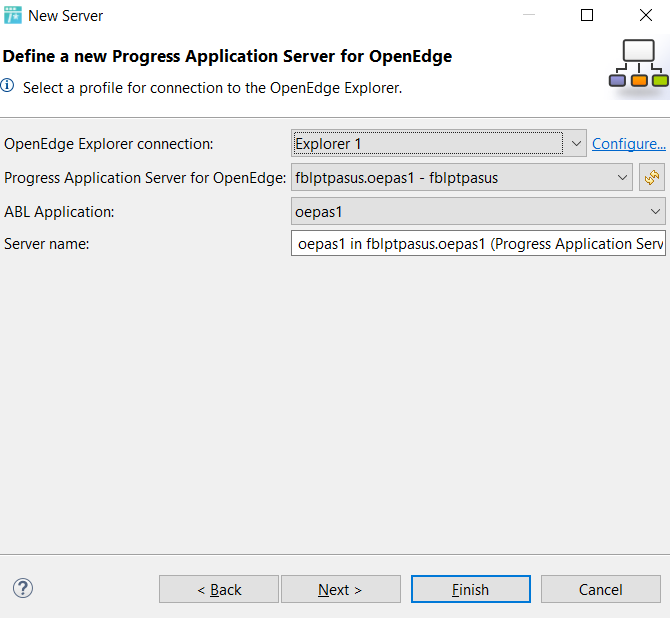Screen dimensions: 670x618
Task: Click the Server name text field
Action: point(478,243)
